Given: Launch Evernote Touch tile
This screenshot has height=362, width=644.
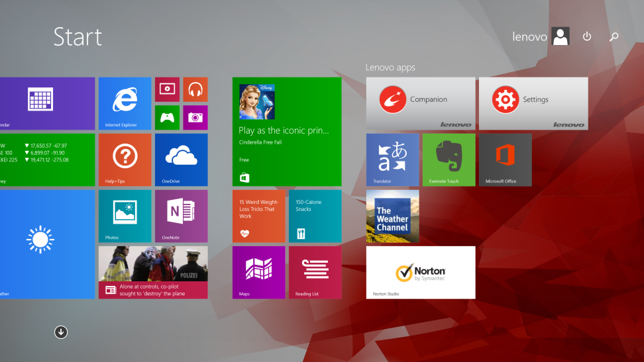Looking at the screenshot, I should [x=449, y=159].
